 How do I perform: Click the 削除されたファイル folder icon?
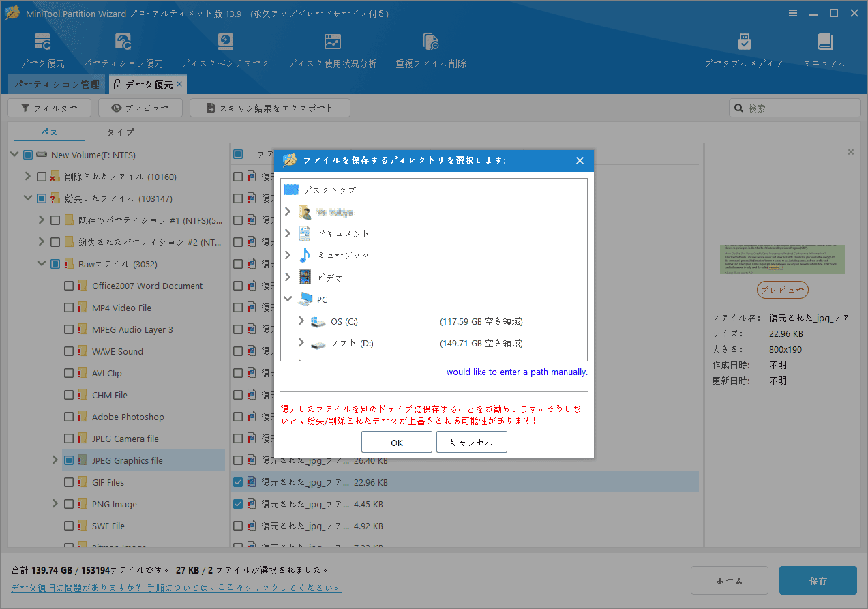(56, 177)
